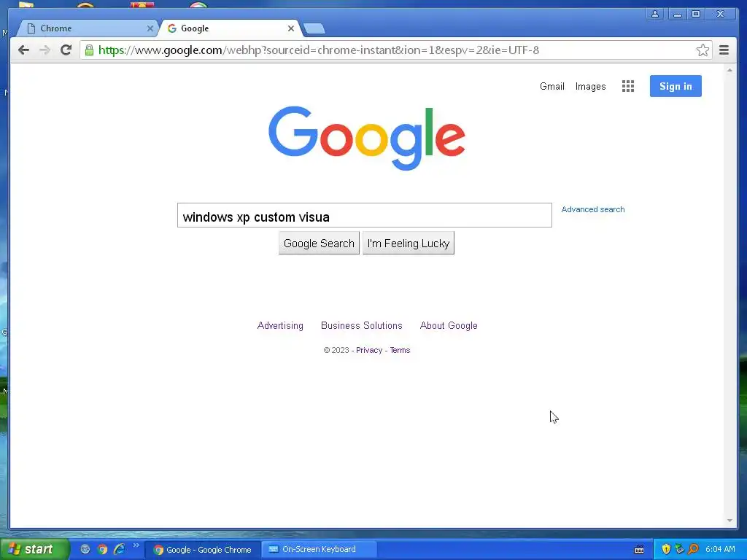
Task: Focus the Google search box
Action: tap(365, 215)
